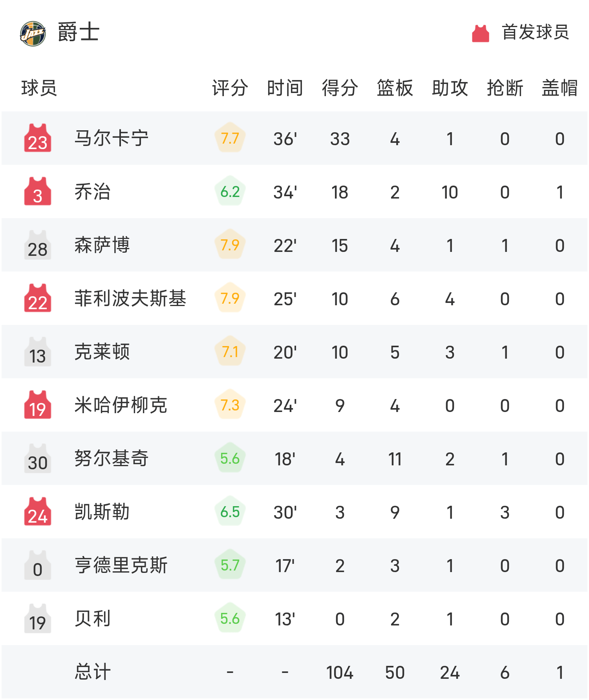Tap jersey number 22 icon for 菲利波夫斯基
This screenshot has height=700, width=589.
38,298
